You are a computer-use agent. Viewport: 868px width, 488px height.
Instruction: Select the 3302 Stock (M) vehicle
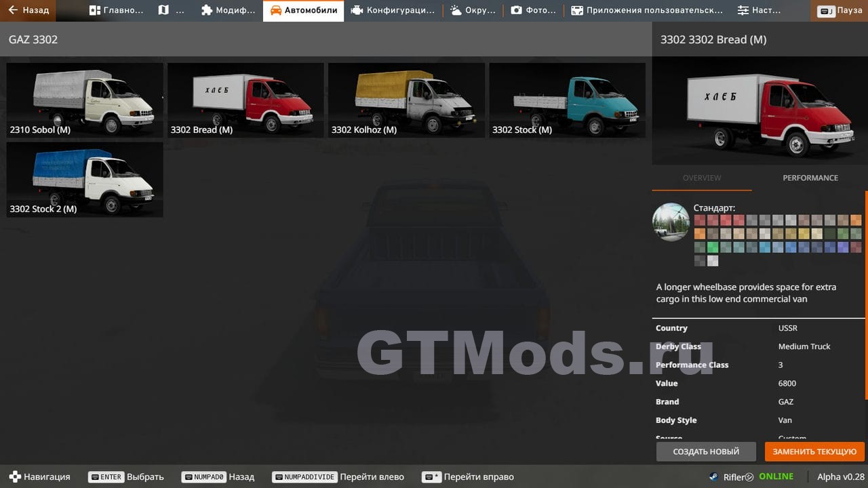coord(567,100)
